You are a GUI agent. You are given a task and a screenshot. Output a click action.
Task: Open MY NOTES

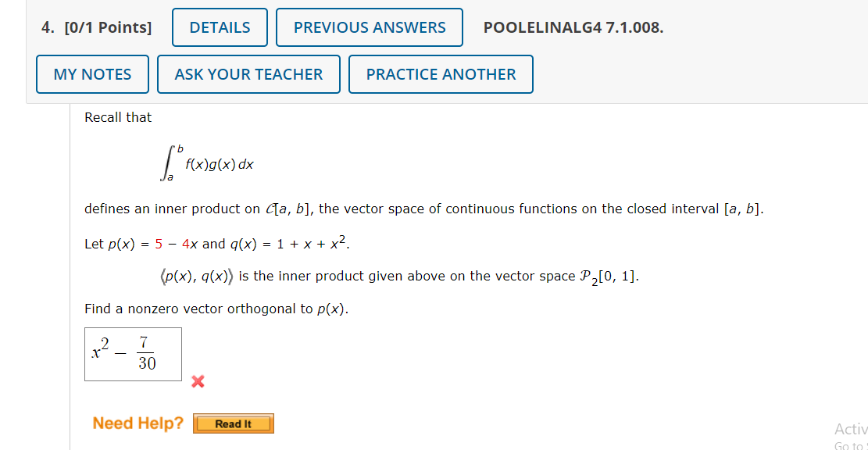91,73
